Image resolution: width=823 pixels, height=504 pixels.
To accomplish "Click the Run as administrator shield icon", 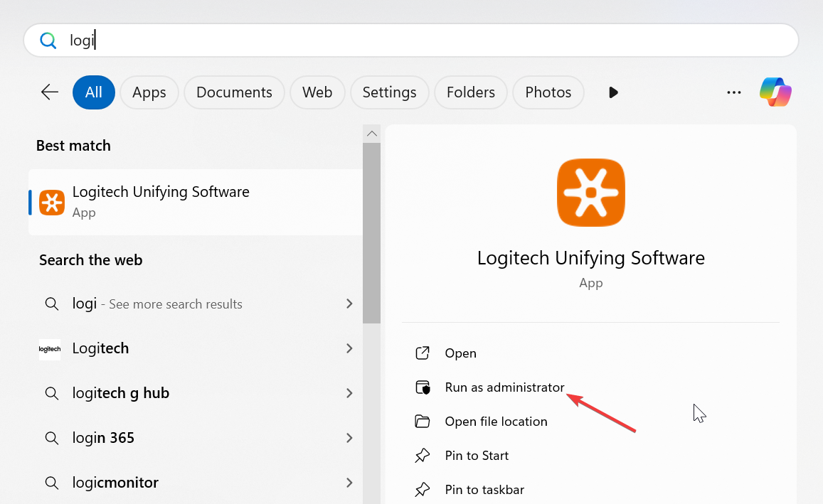I will [x=423, y=387].
